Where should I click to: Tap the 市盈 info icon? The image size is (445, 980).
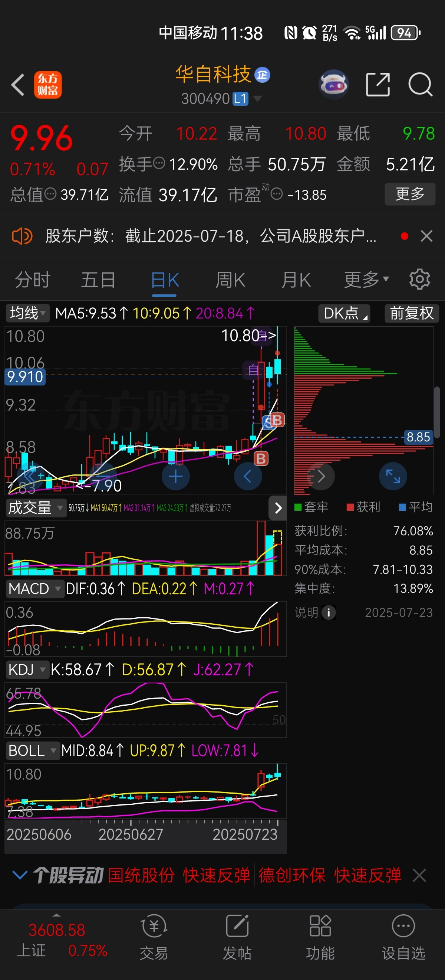coord(276,194)
